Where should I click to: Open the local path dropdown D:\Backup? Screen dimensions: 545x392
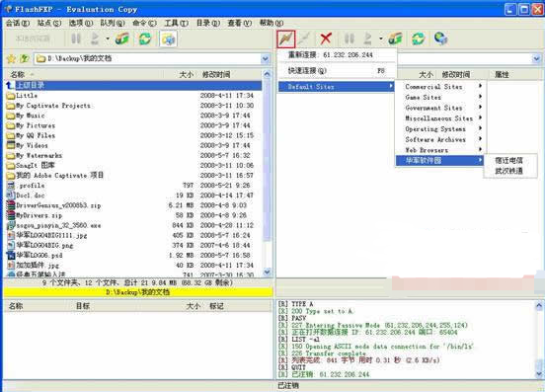click(266, 58)
